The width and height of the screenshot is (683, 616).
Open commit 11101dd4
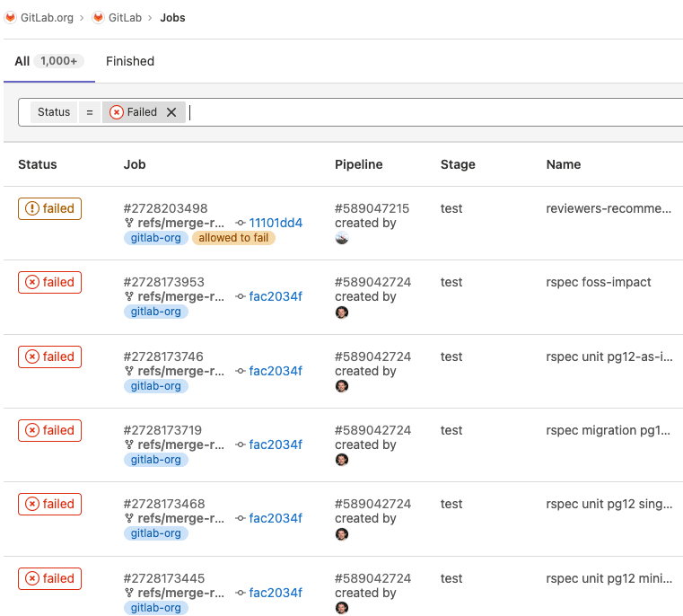click(x=276, y=223)
